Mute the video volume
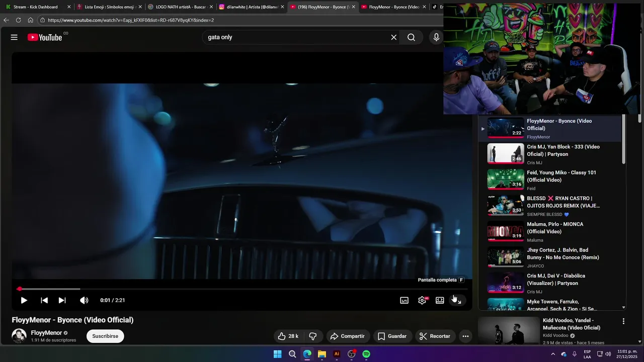Viewport: 644px width, 362px height. point(84,300)
